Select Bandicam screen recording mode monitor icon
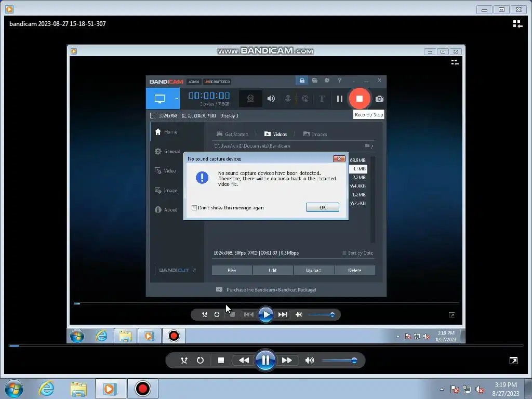 click(159, 98)
